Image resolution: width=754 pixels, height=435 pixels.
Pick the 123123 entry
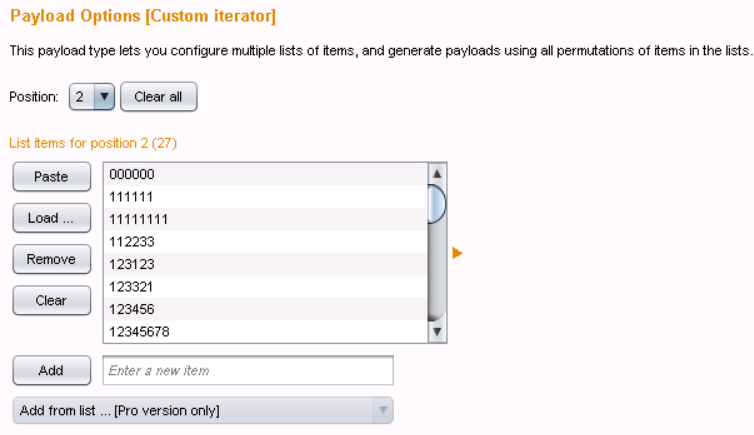click(x=264, y=265)
